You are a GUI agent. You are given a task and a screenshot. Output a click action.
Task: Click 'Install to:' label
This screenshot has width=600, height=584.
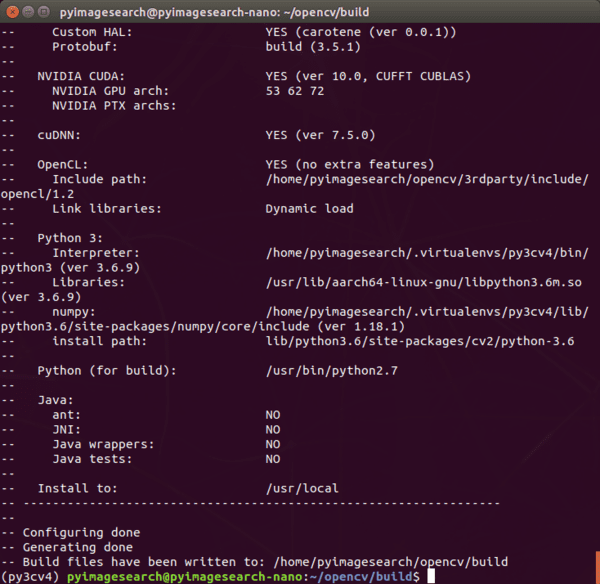click(x=77, y=489)
